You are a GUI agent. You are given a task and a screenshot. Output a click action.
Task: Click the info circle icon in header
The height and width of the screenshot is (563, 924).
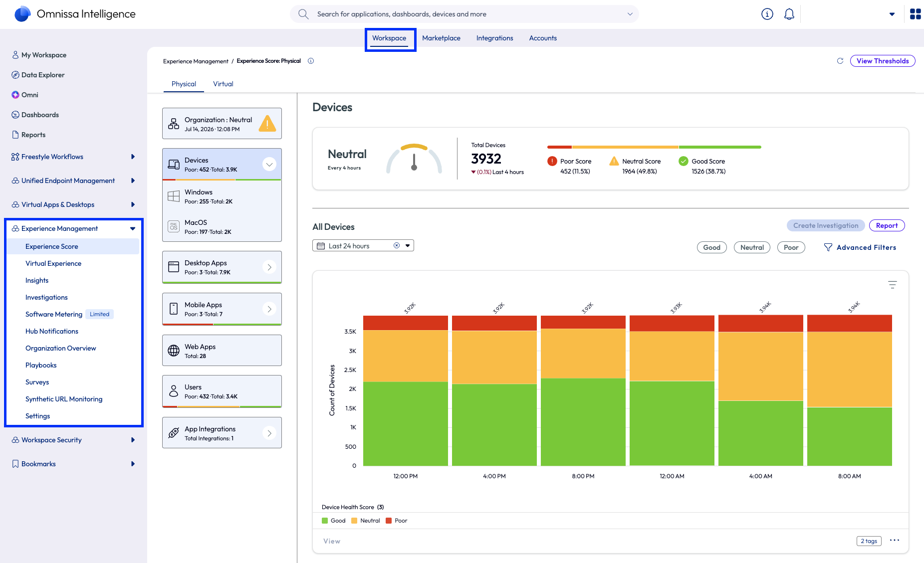tap(767, 14)
